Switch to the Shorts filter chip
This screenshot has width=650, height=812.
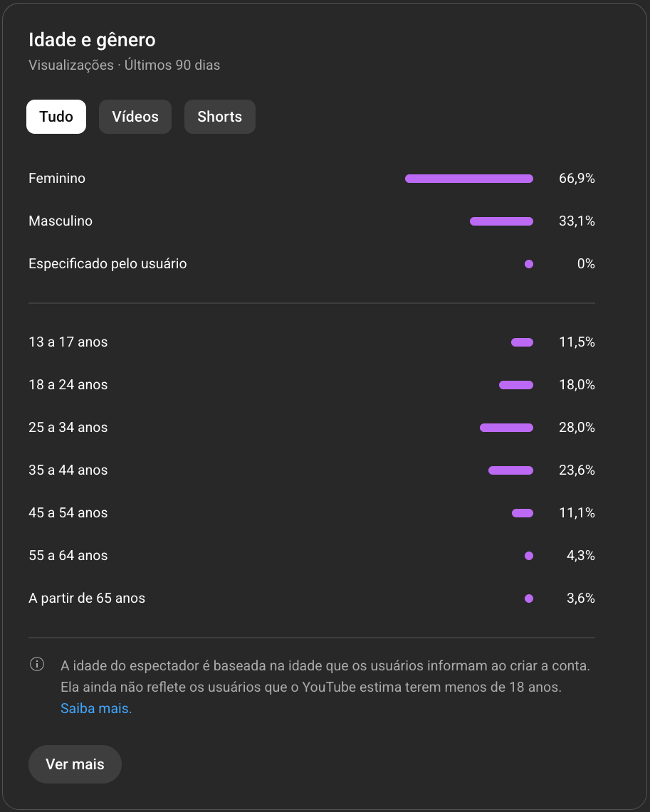tap(219, 117)
